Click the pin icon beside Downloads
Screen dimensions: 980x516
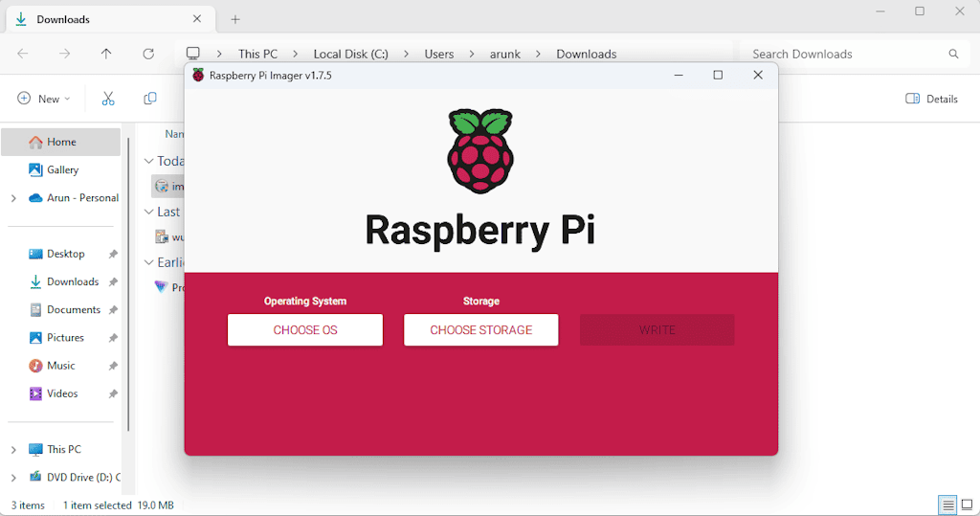[x=113, y=282]
